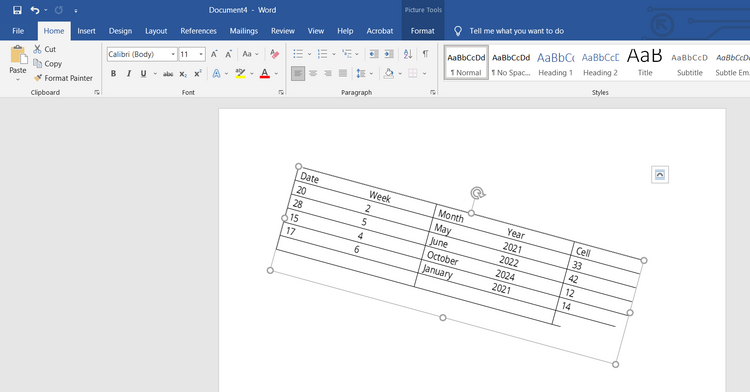The image size is (750, 392).
Task: Open line spacing options dropdown
Action: (x=371, y=74)
